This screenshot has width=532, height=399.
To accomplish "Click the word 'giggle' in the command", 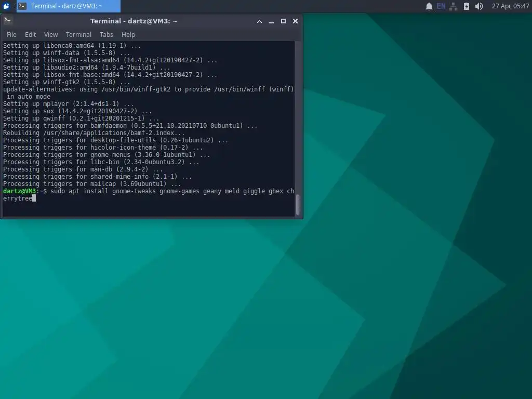I will pyautogui.click(x=254, y=191).
